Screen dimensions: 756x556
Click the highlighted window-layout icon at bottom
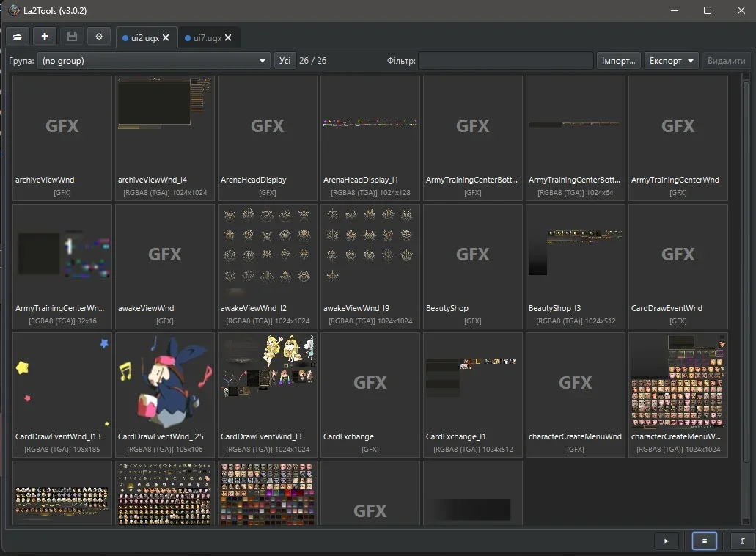pos(705,541)
